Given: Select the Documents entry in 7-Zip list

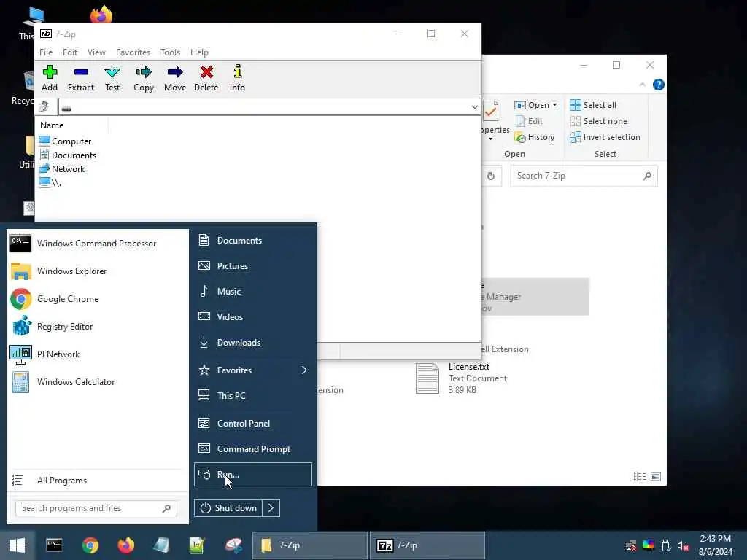Looking at the screenshot, I should click(x=68, y=155).
